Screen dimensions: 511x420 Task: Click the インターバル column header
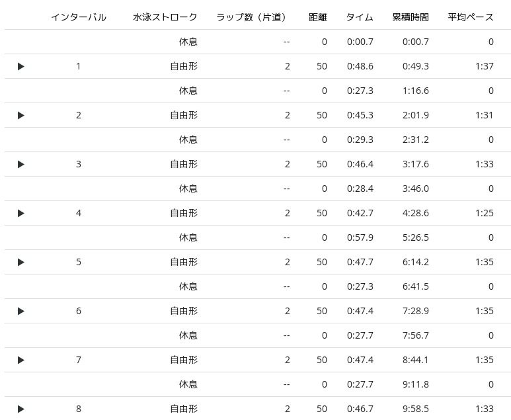coord(78,17)
